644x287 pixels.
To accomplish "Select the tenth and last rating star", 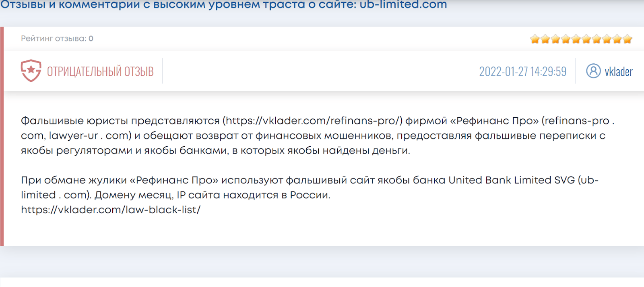I will [627, 39].
